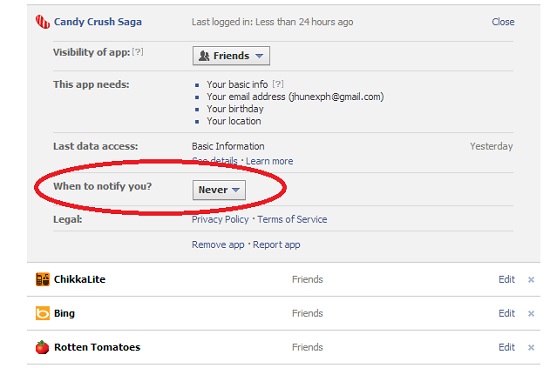Remove ChikkaLite with its x icon
Viewport: 550px width, 368px height.
[x=531, y=280]
